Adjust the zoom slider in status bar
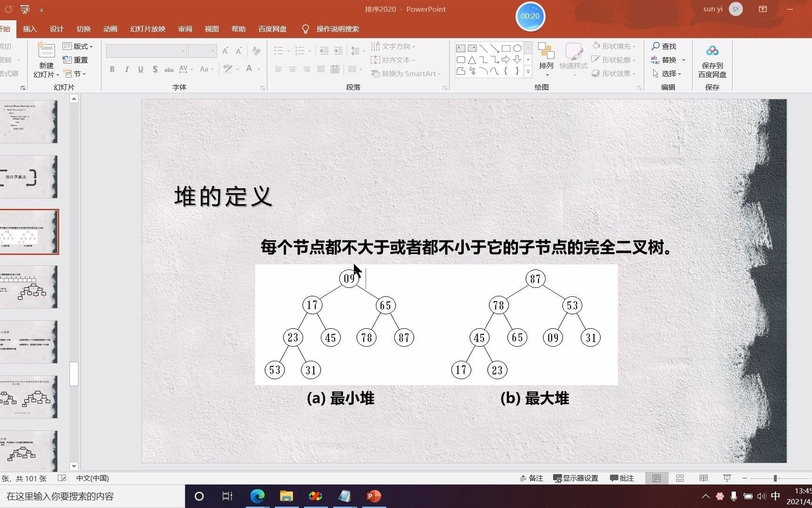 [775, 478]
